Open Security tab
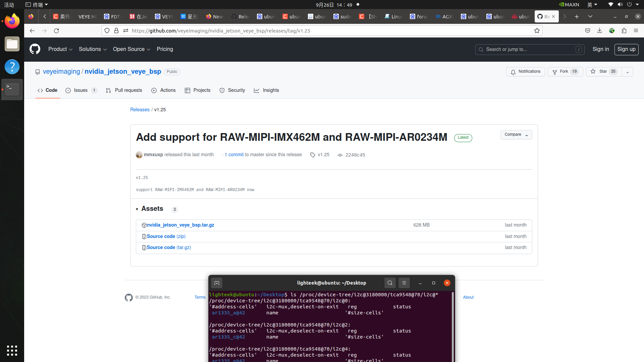This screenshot has height=362, width=644. pos(232,90)
